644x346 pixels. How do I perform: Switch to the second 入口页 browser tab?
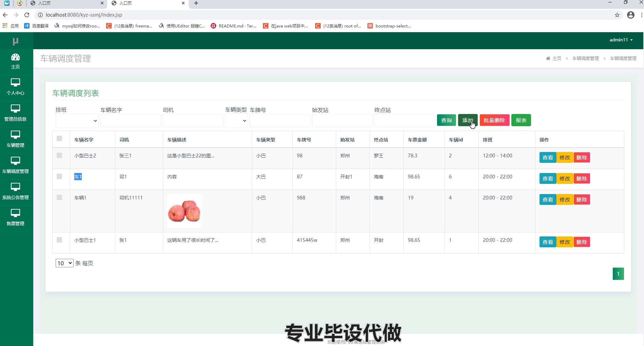143,3
